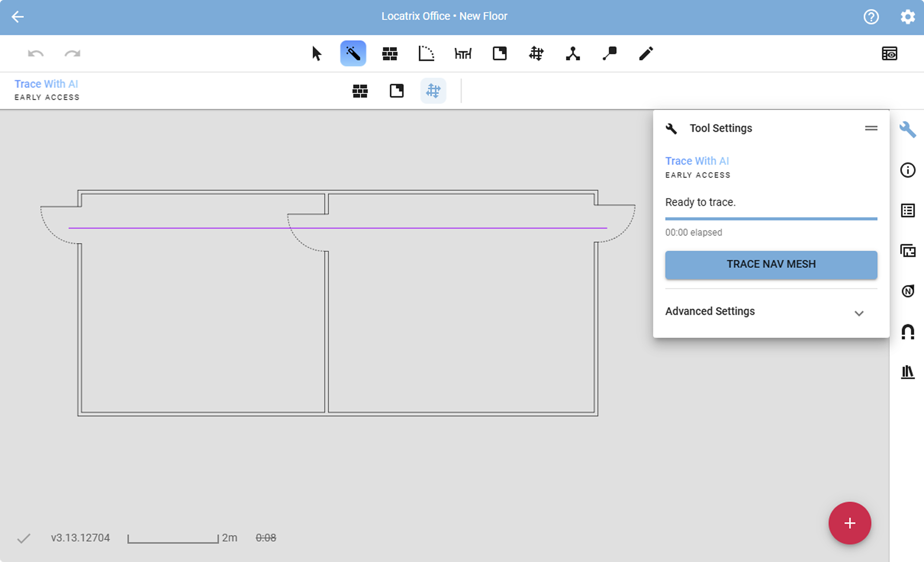Collapse the Tool Settings panel handle

(x=871, y=128)
